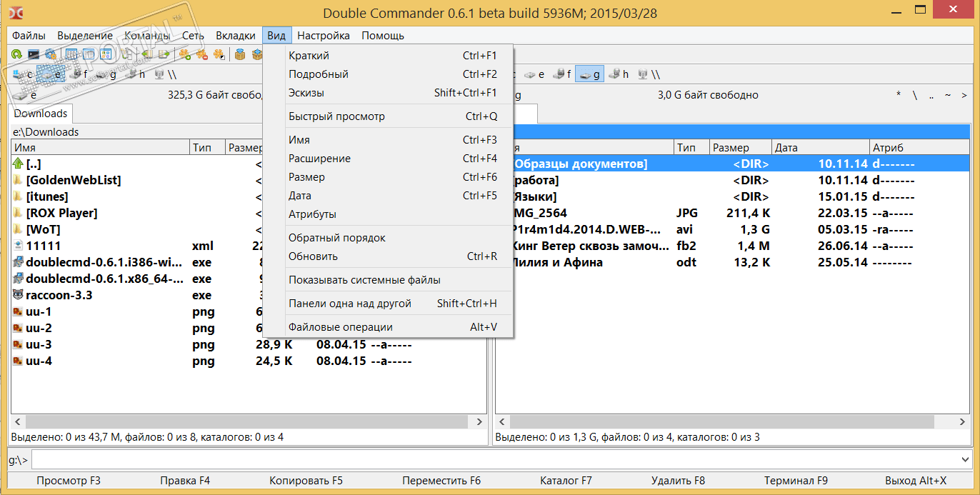Select drive c in left panel
Screen dimensions: 980x495
24,74
